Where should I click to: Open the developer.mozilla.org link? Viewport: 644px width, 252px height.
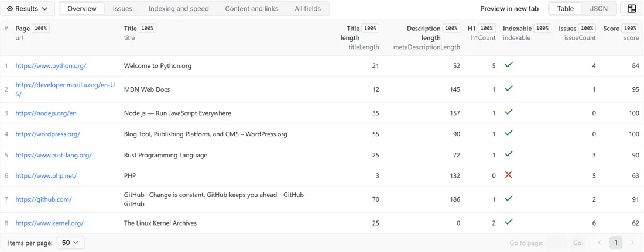(66, 89)
